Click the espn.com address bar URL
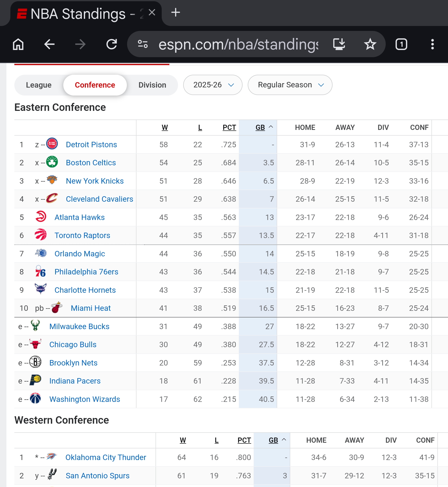The width and height of the screenshot is (448, 487). click(x=238, y=44)
